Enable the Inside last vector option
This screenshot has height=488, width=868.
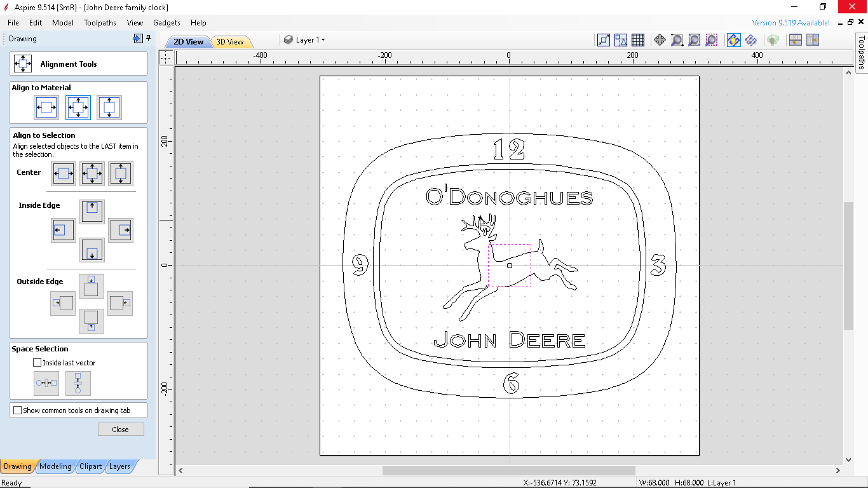click(36, 362)
